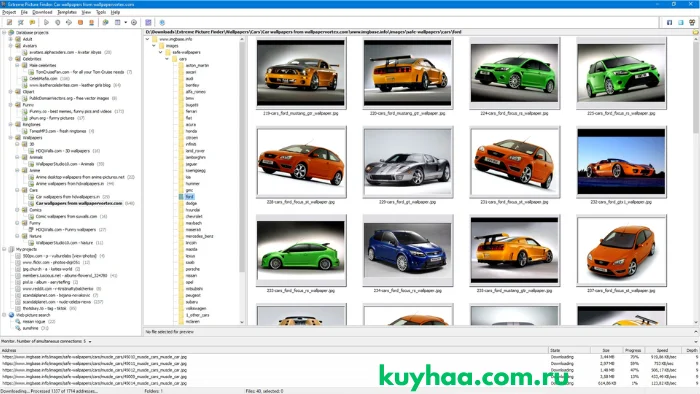Select the aston_martin folder
The height and width of the screenshot is (394, 700).
pyautogui.click(x=197, y=66)
